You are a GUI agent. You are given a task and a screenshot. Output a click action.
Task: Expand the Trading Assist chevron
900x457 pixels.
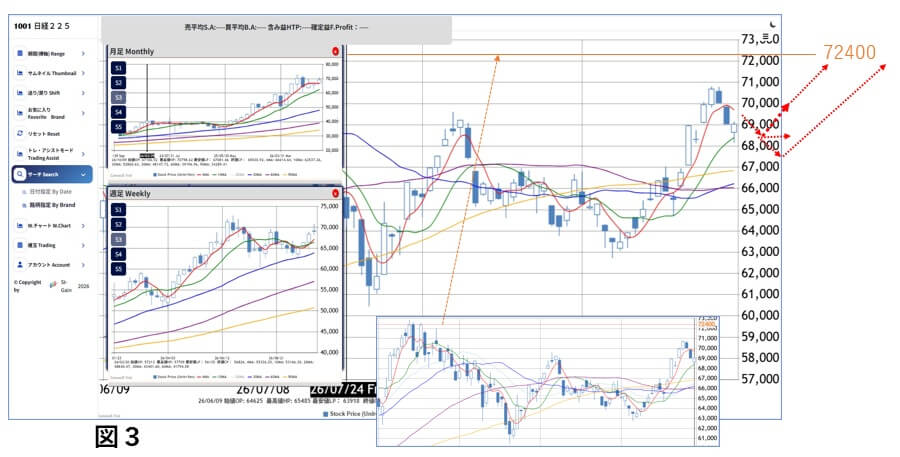point(83,154)
